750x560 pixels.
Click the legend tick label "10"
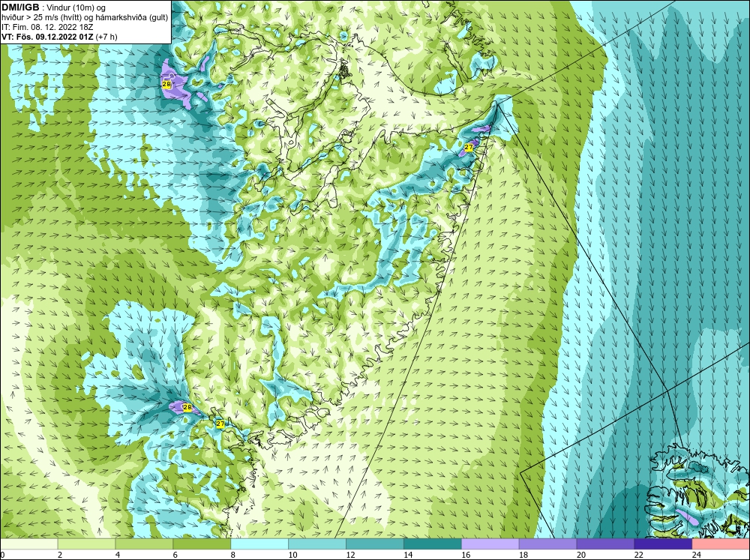point(292,555)
